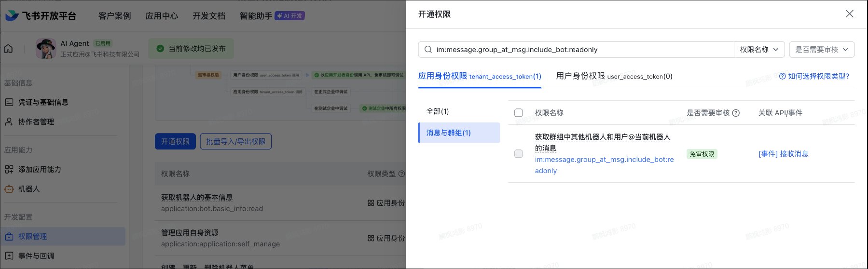The width and height of the screenshot is (868, 269).
Task: Open the 权限名称 search type dropdown
Action: tap(759, 50)
